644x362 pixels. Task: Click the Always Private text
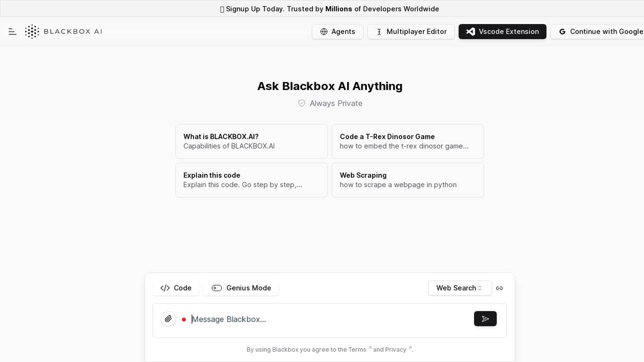pyautogui.click(x=336, y=103)
